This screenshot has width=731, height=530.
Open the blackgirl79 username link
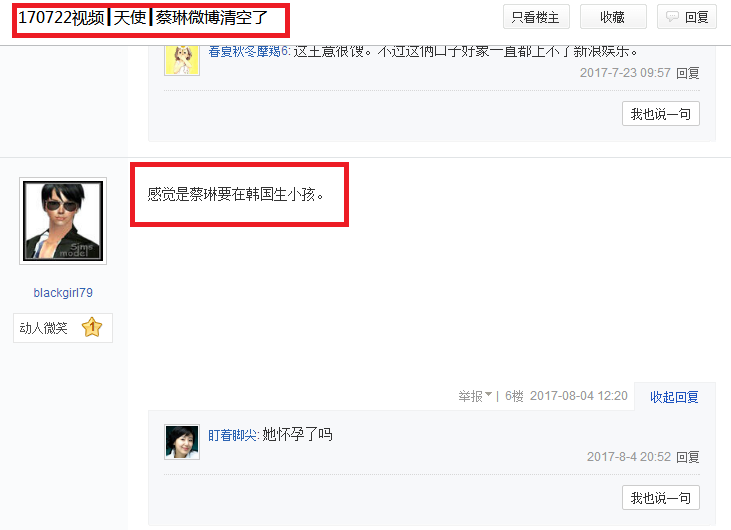point(63,293)
